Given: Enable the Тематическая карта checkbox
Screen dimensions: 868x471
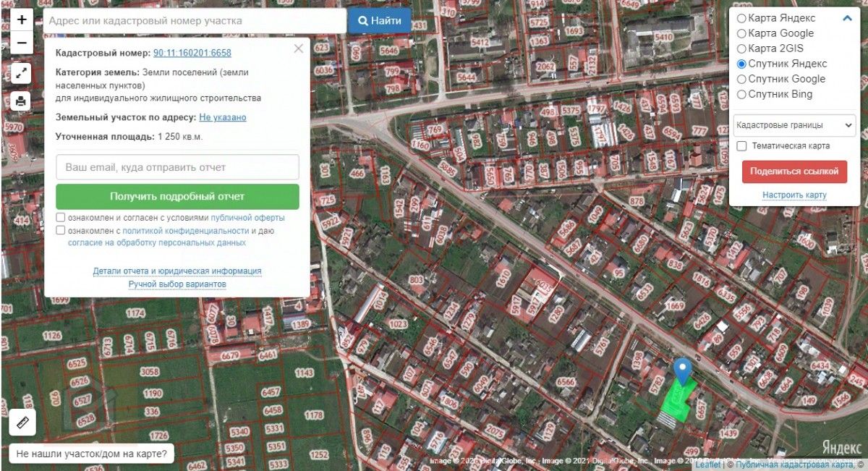Looking at the screenshot, I should (741, 146).
